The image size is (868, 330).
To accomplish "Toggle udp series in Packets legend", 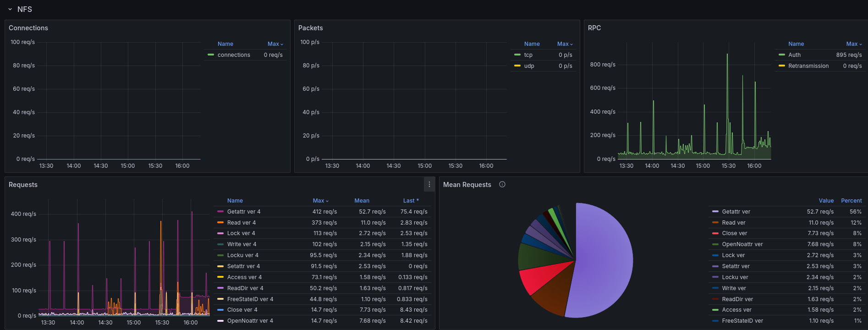I will click(x=529, y=66).
